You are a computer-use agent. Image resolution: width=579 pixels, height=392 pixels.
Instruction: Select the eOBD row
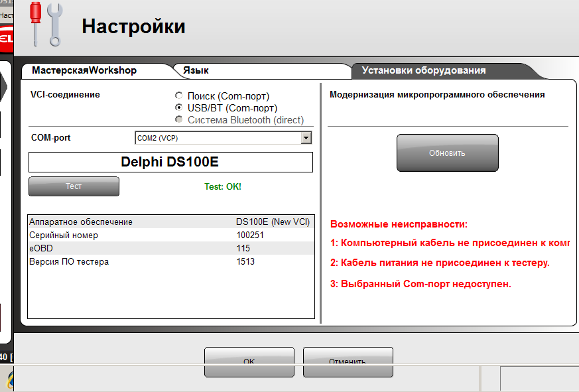point(171,248)
